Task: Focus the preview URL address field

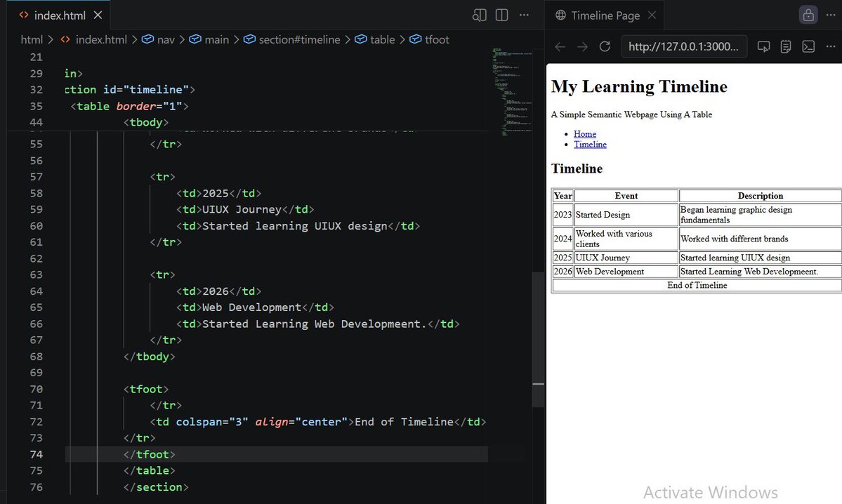Action: click(x=683, y=47)
